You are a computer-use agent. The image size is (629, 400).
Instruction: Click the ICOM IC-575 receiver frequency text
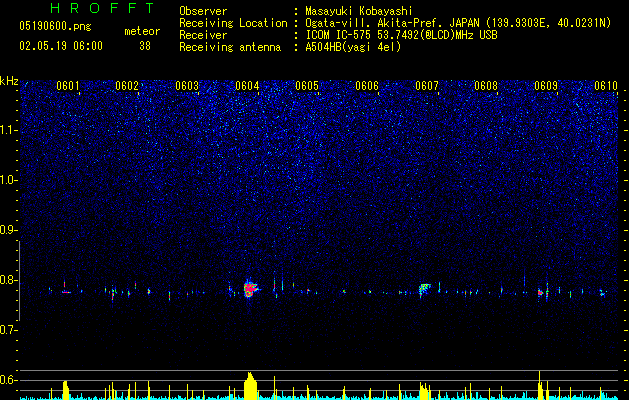401,35
